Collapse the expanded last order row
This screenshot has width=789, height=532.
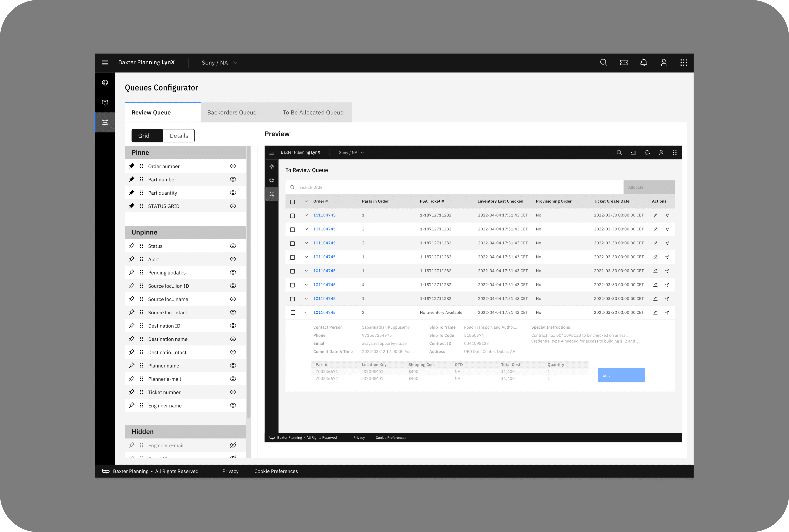(306, 313)
